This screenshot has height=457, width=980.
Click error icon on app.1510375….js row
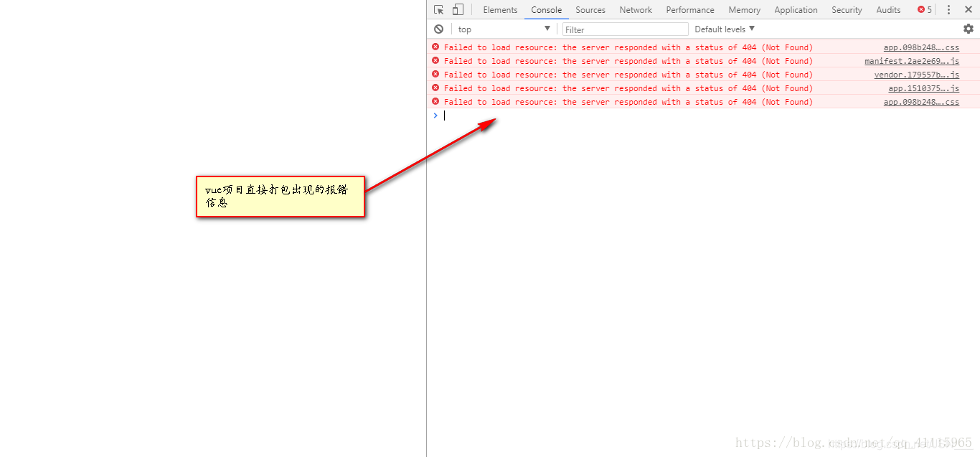point(435,88)
